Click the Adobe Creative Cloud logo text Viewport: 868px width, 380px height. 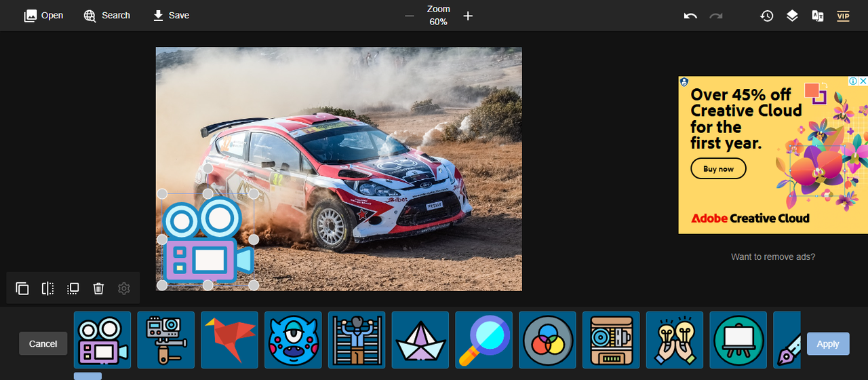tap(750, 218)
